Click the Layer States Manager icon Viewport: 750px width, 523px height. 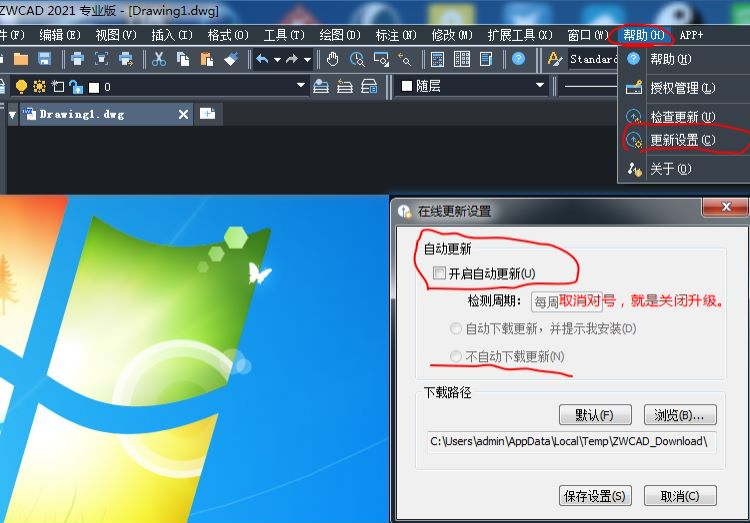tap(369, 87)
